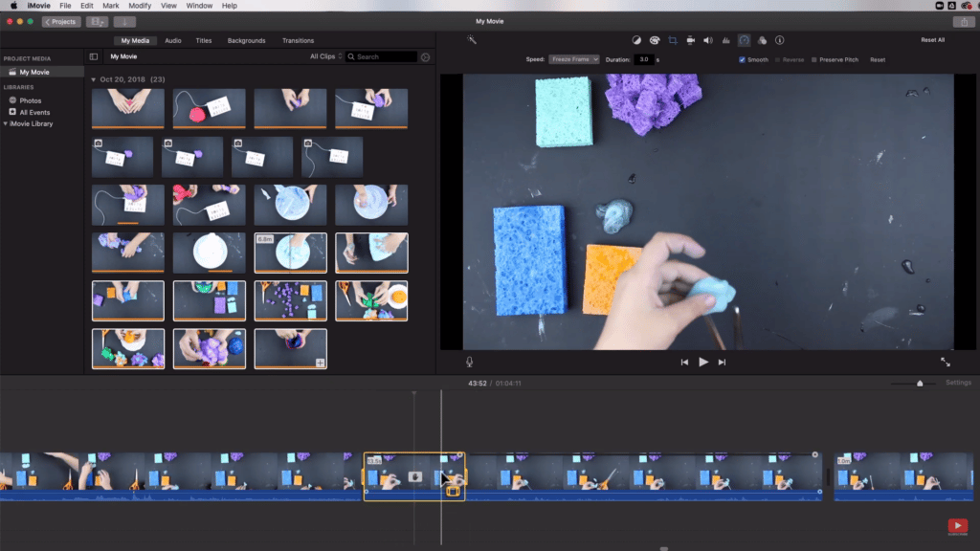This screenshot has width=980, height=551.
Task: Collapse the Oct 20, 2018 event group
Action: (x=94, y=79)
